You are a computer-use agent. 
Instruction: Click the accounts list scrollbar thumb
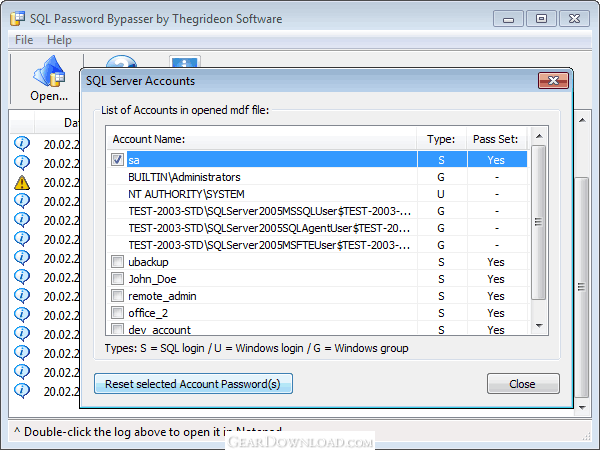[x=539, y=222]
